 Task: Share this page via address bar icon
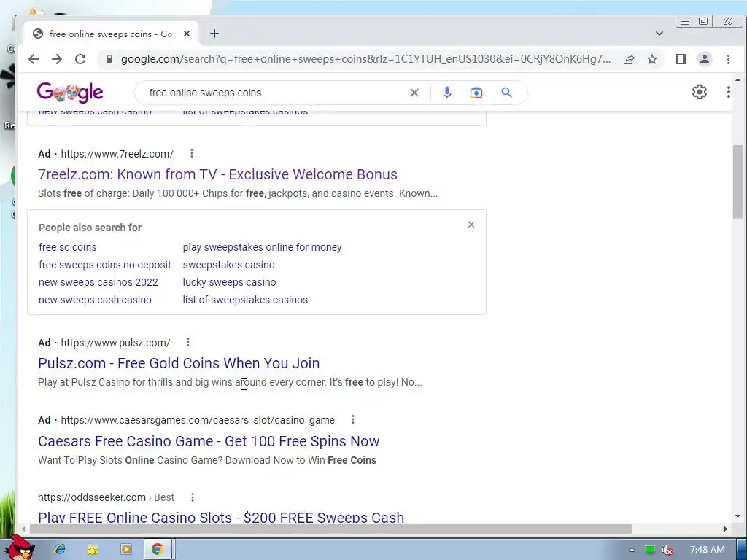pyautogui.click(x=629, y=59)
